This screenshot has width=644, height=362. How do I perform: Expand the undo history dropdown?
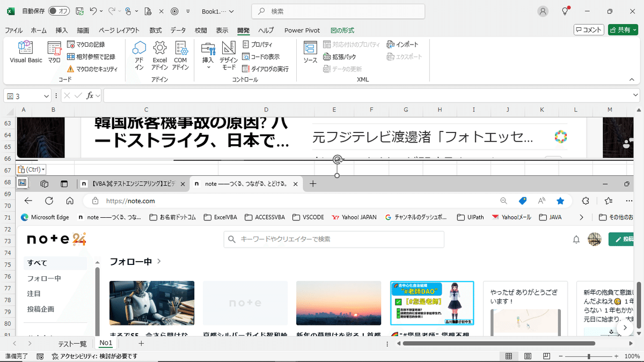(101, 11)
